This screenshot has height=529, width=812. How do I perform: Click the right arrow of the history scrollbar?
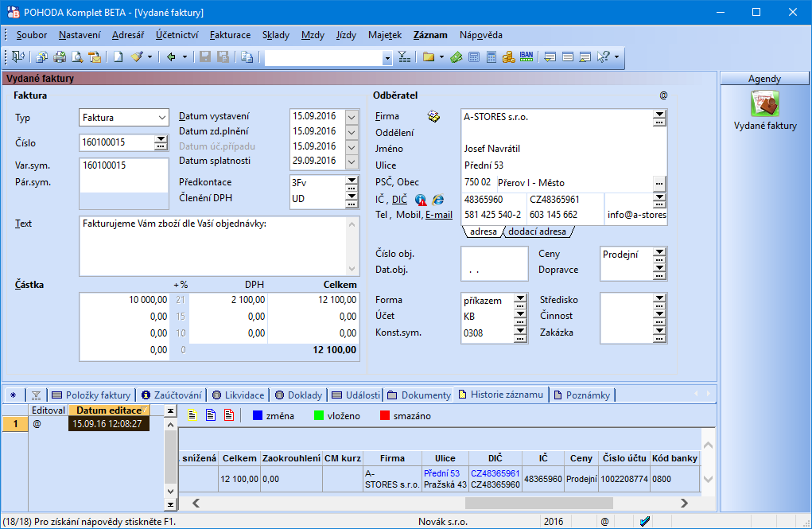[x=684, y=503]
